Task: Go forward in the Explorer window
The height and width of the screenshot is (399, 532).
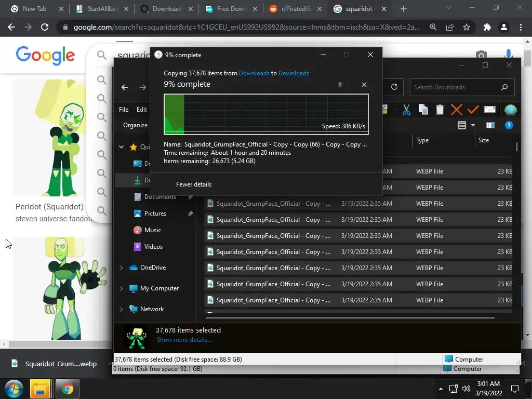Action: pyautogui.click(x=143, y=87)
